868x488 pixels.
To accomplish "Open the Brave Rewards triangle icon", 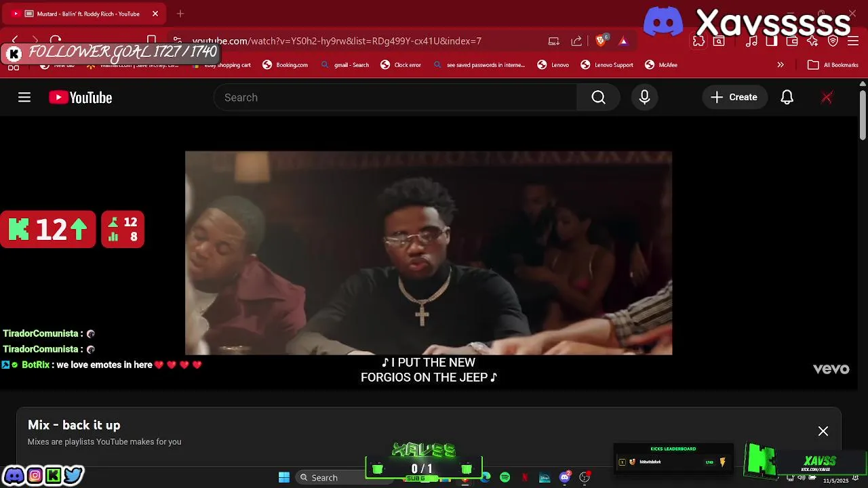I will click(623, 41).
